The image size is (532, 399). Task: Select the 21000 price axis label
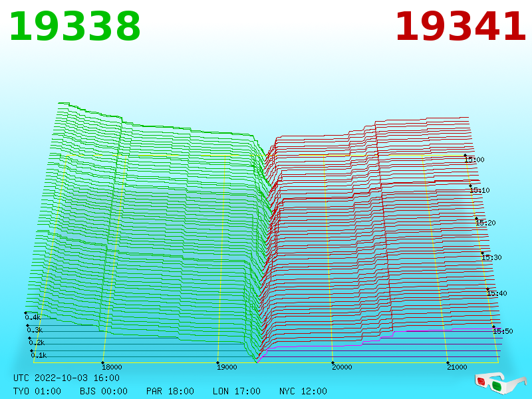click(x=457, y=367)
